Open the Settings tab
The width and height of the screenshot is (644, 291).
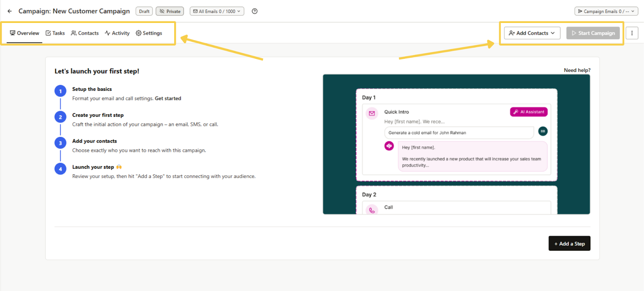pos(149,33)
